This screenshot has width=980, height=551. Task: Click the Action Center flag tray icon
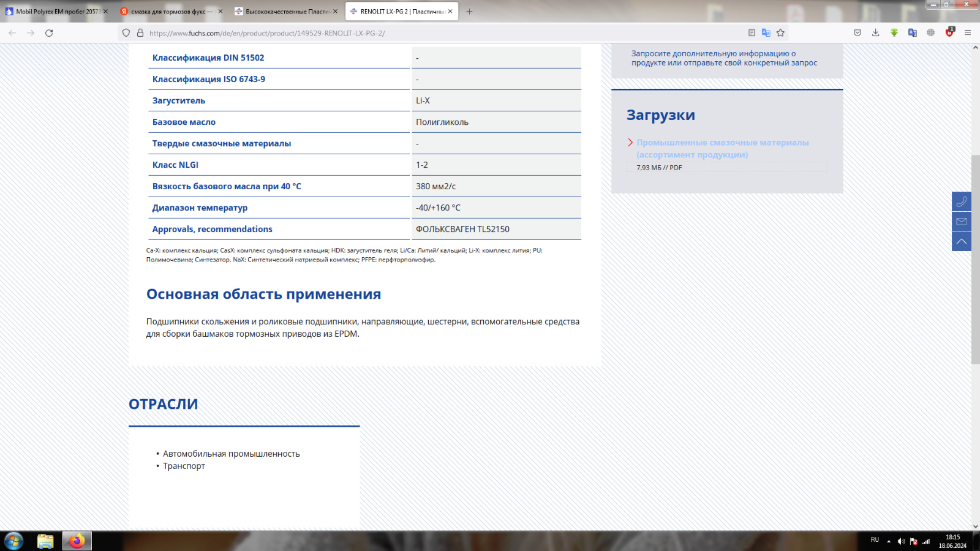pos(914,541)
